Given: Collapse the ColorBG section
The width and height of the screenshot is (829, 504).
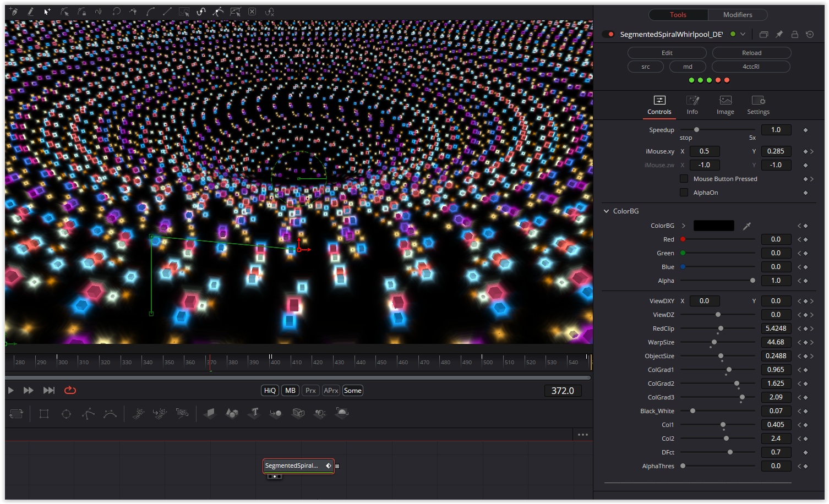Looking at the screenshot, I should click(607, 211).
